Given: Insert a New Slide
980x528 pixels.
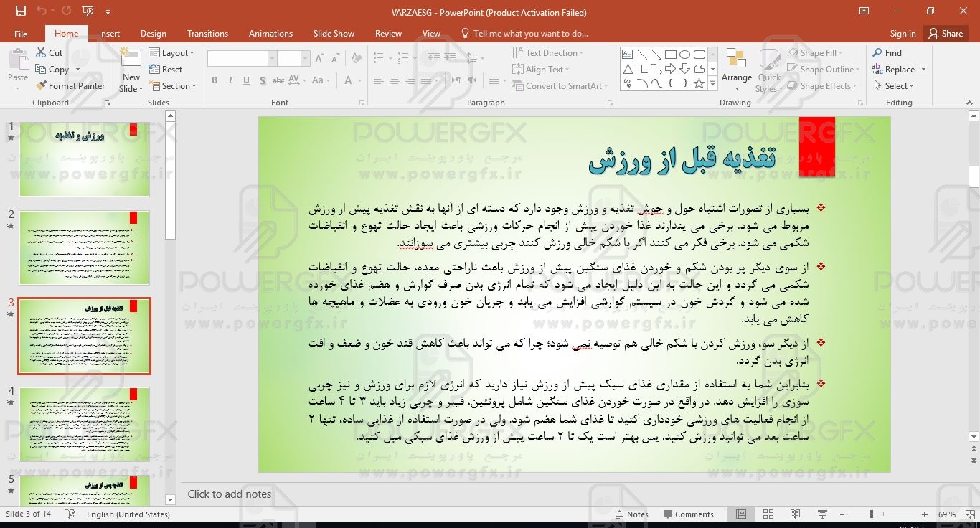Looking at the screenshot, I should [131, 70].
